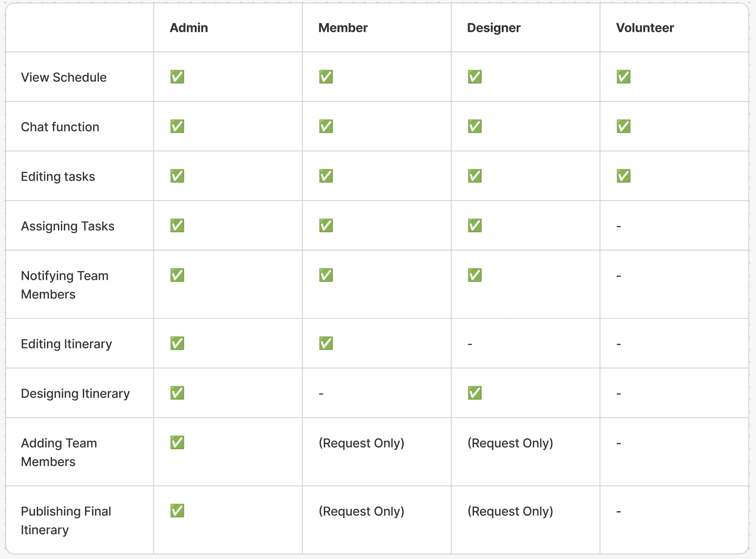This screenshot has width=756, height=559.
Task: Select the Volunteer checkmark for Chat function
Action: 624,126
